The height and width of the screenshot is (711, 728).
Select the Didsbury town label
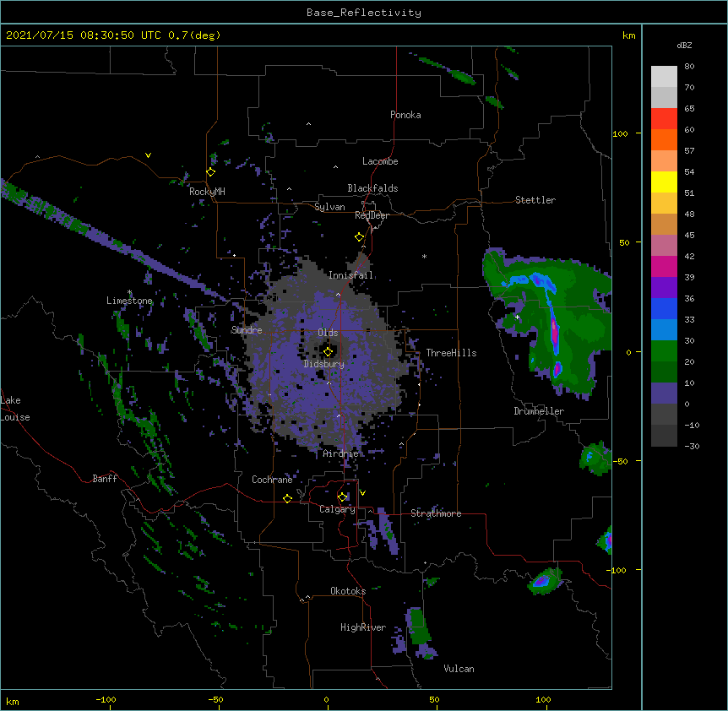point(324,364)
